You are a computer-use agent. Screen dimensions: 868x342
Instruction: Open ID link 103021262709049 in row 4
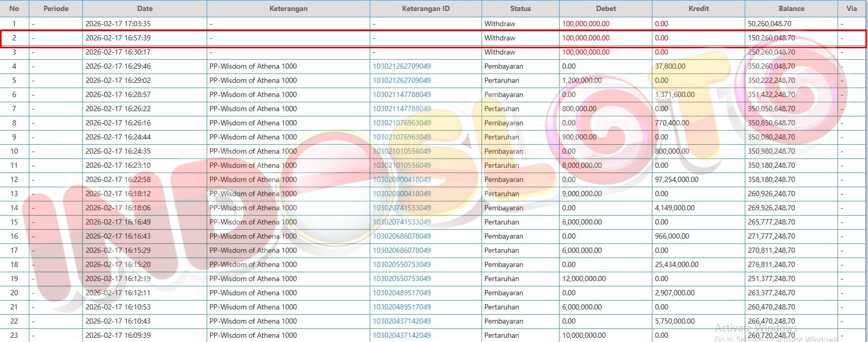pyautogui.click(x=402, y=66)
